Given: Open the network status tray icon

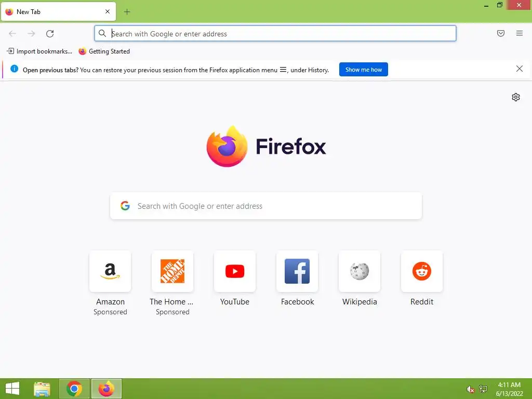Looking at the screenshot, I should [483, 389].
